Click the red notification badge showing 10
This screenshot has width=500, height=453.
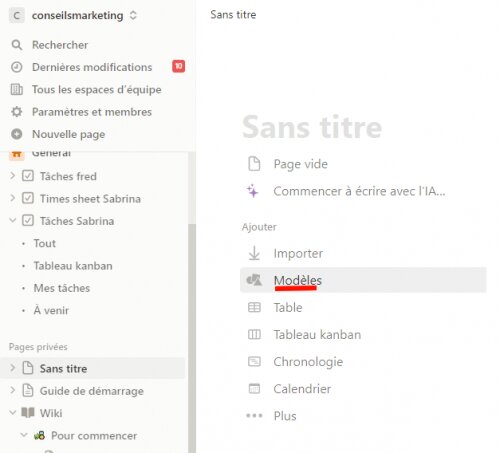click(x=179, y=66)
